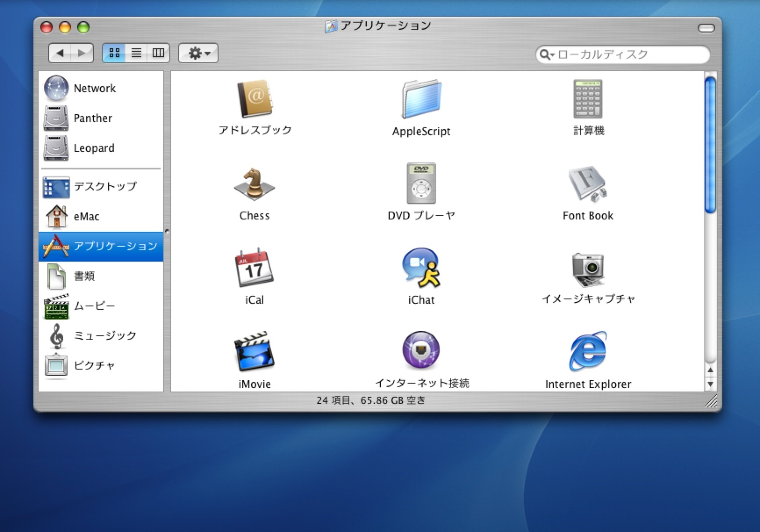This screenshot has height=532, width=760.
Task: Open the eMac home folder
Action: point(101,216)
